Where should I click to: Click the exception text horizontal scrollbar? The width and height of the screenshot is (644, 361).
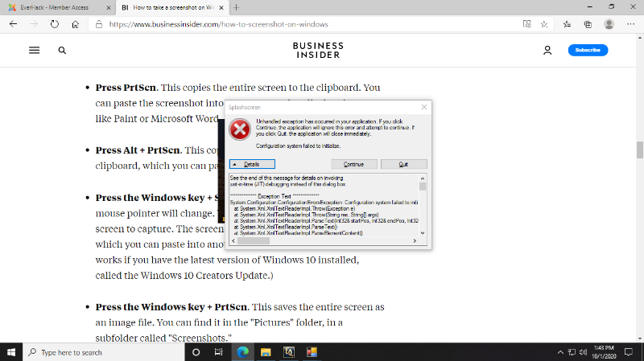click(322, 240)
